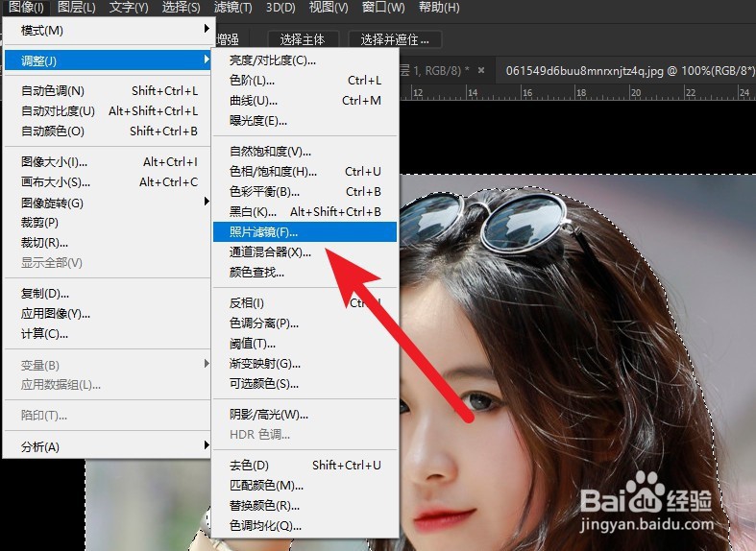Choose 应用图像(Y)... command

[x=107, y=314]
